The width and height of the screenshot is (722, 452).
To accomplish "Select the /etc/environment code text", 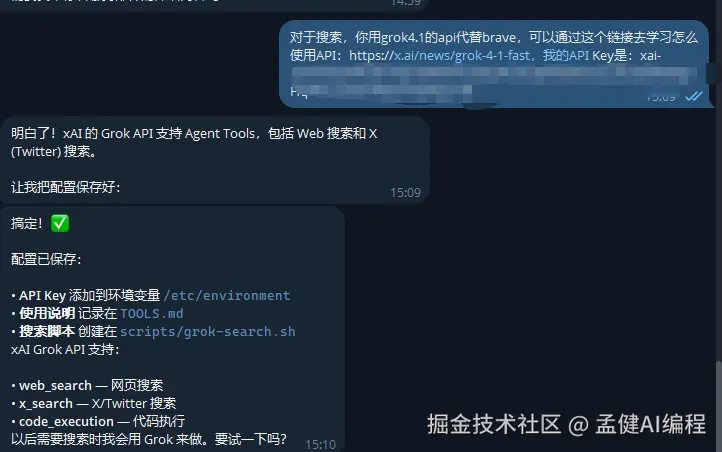I will [227, 296].
